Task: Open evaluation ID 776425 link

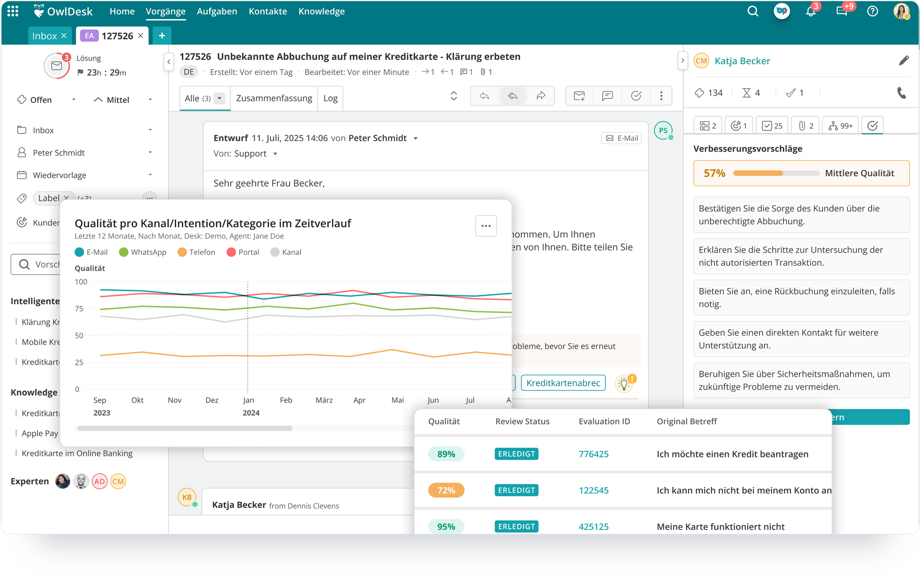Action: tap(593, 454)
